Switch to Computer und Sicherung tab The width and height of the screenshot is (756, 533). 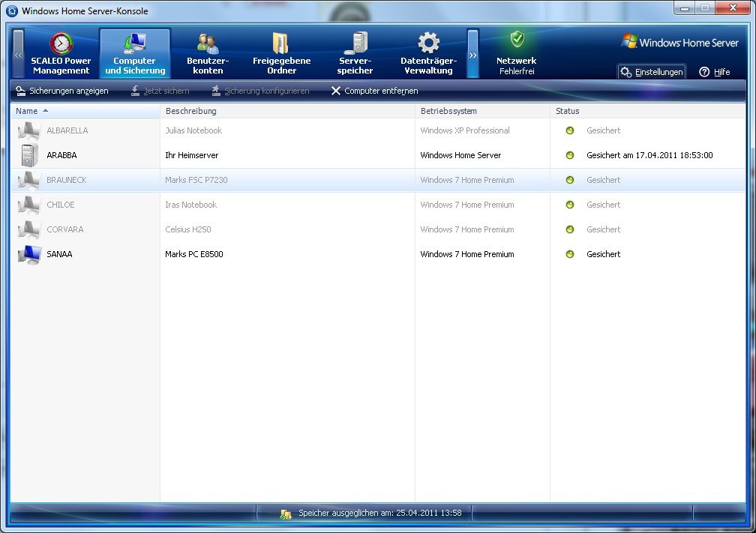point(135,53)
